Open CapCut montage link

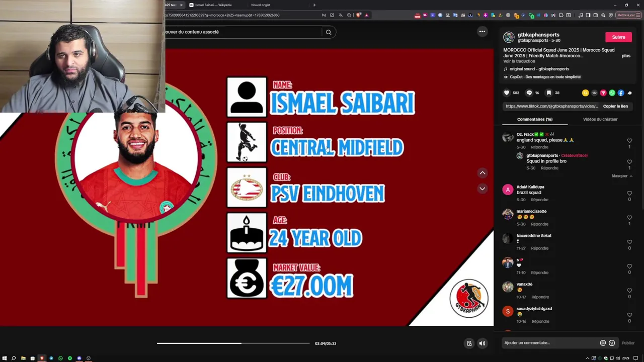(x=545, y=77)
